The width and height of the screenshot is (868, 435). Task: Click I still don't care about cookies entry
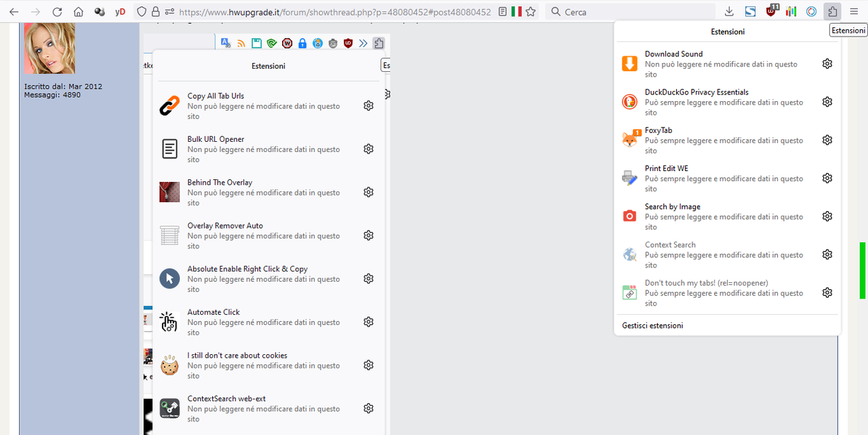pos(264,365)
